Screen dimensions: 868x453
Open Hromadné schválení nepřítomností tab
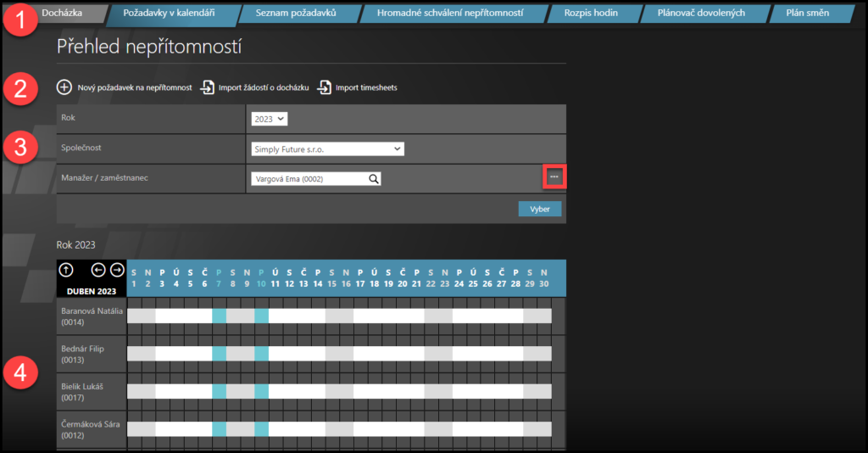pyautogui.click(x=449, y=14)
